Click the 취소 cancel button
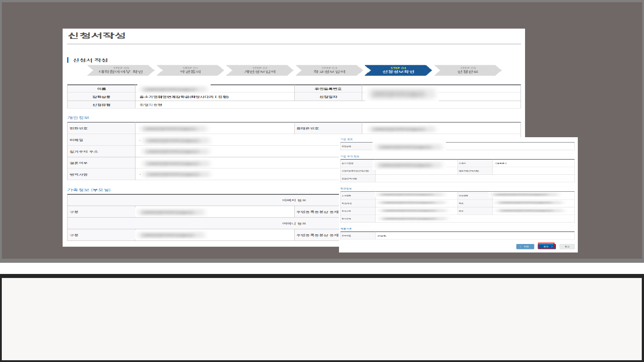The image size is (644, 362). (x=567, y=247)
